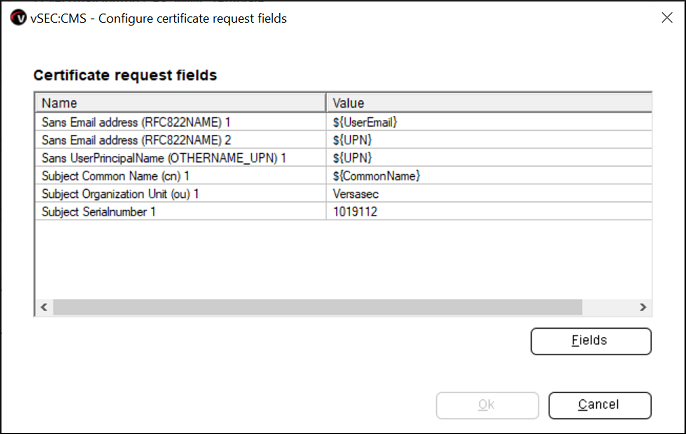Image resolution: width=686 pixels, height=434 pixels.
Task: Click the horizontal scrollbar right arrow
Action: coord(643,307)
